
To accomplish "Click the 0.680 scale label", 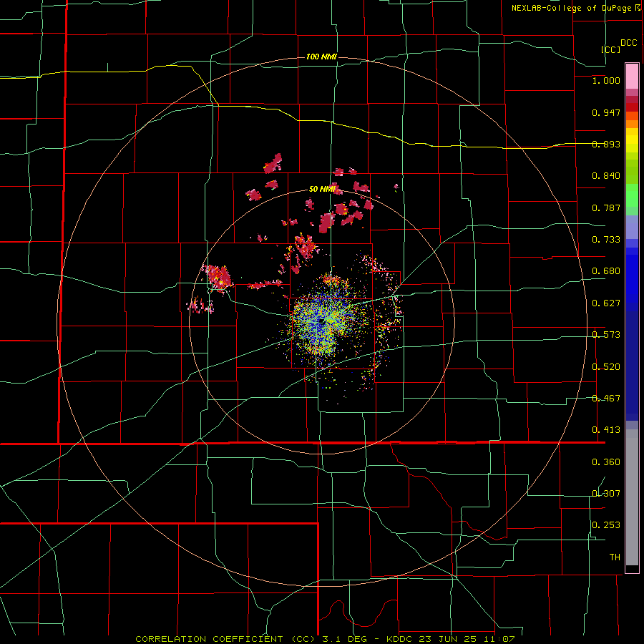I will (x=606, y=271).
